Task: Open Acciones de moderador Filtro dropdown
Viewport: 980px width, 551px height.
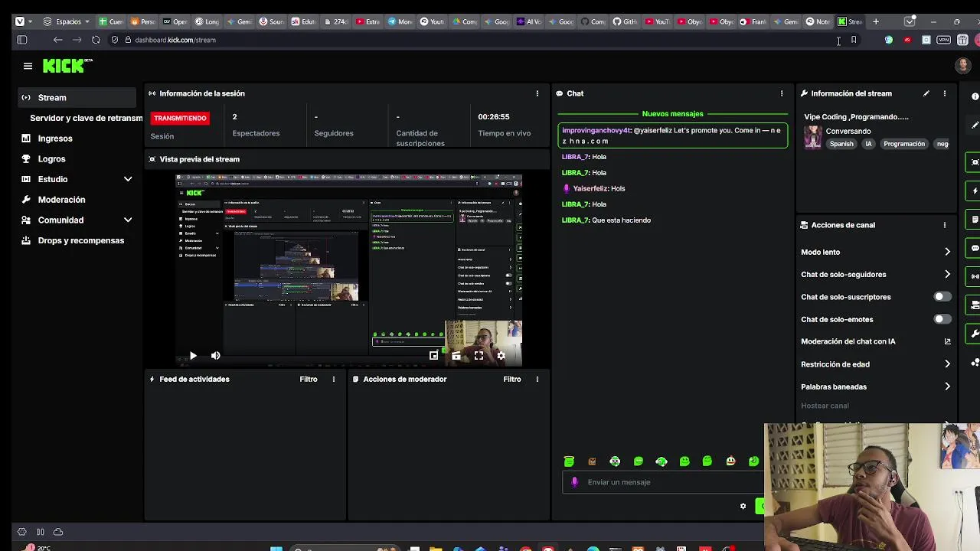Action: (512, 379)
